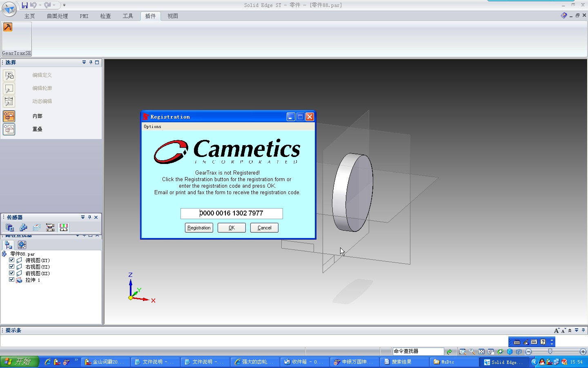This screenshot has height=368, width=588.
Task: Select the 重叠 overlapping selection mode icon
Action: (x=9, y=129)
